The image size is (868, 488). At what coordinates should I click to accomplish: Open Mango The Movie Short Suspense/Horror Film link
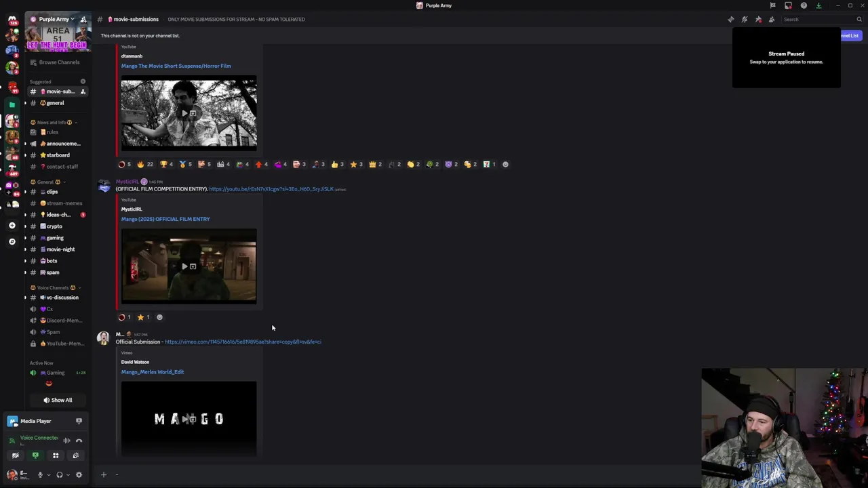point(176,66)
